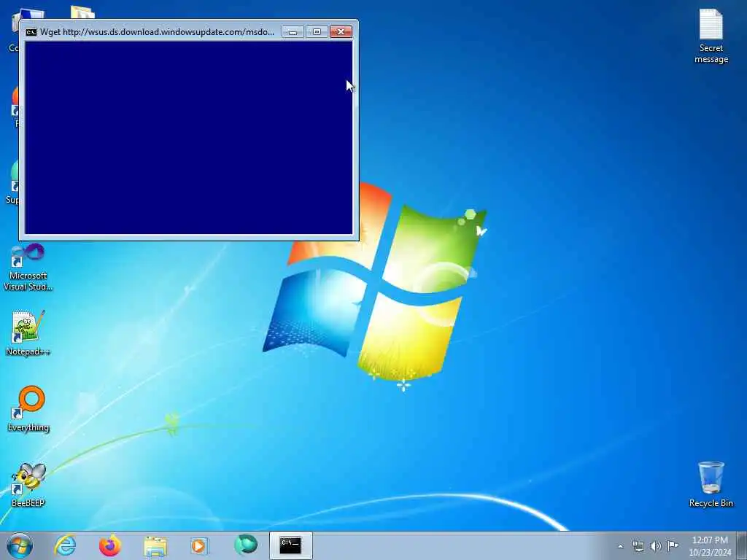Viewport: 747px width, 560px height.
Task: Launch Notepad++ desktop shortcut
Action: pyautogui.click(x=28, y=333)
